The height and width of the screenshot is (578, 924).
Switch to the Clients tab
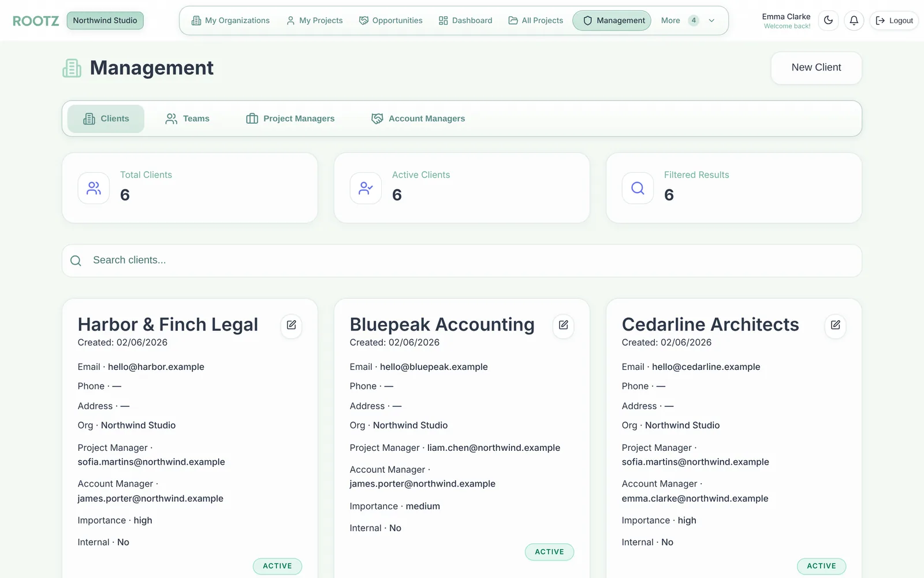pos(106,118)
